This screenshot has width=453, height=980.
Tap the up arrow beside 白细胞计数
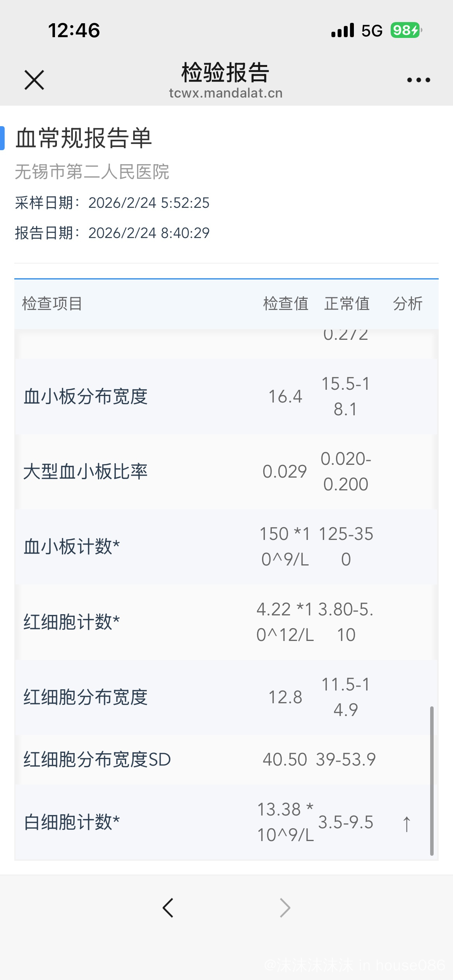point(407,824)
